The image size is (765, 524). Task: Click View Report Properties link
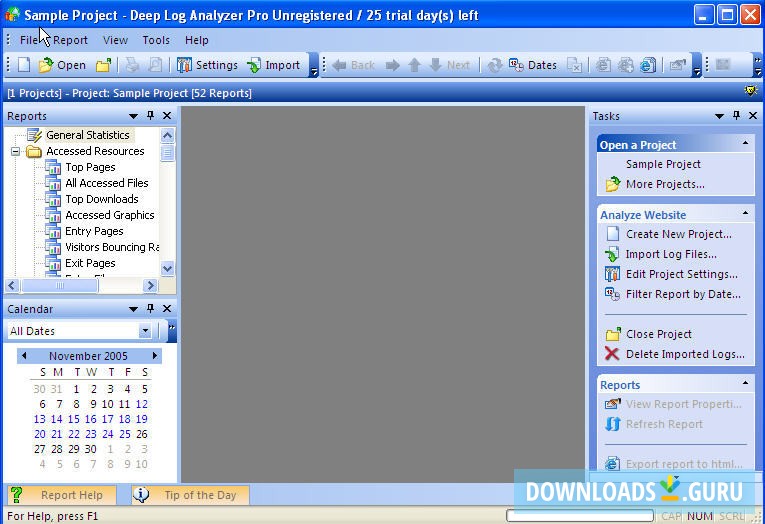[x=684, y=404]
